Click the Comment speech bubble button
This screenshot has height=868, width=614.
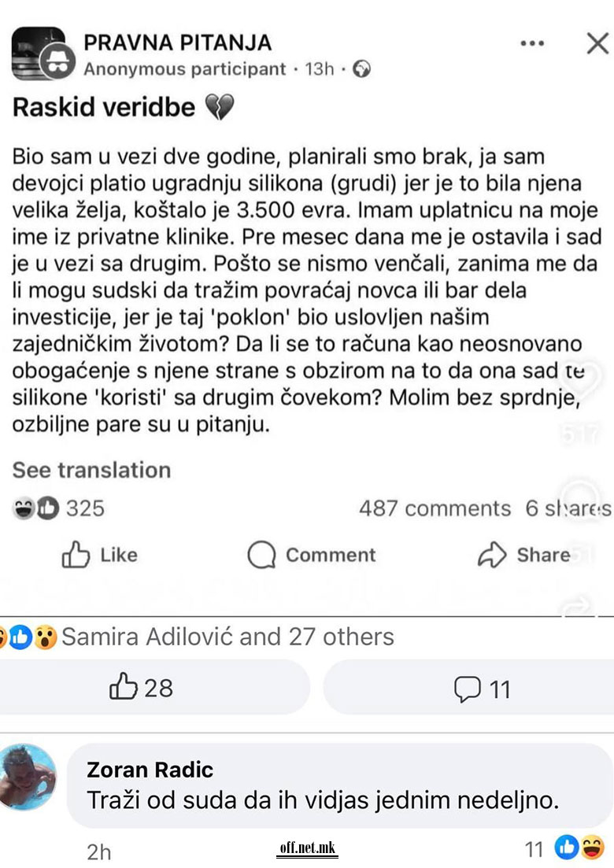point(312,556)
